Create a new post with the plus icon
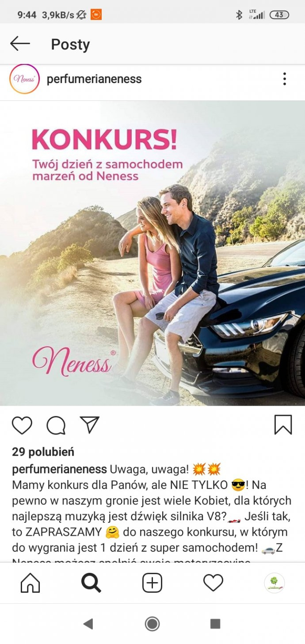This screenshot has width=305, height=644. (152, 583)
